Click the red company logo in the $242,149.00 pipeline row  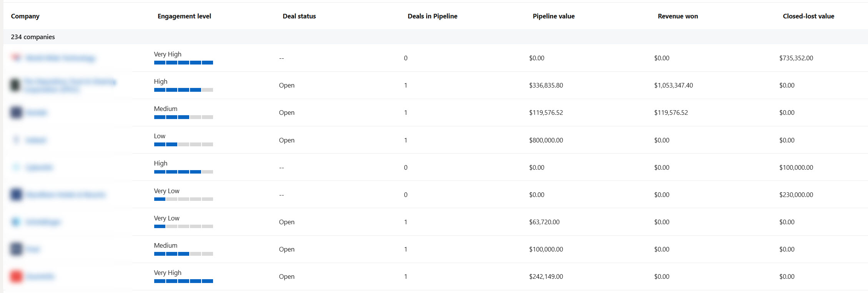point(16,276)
